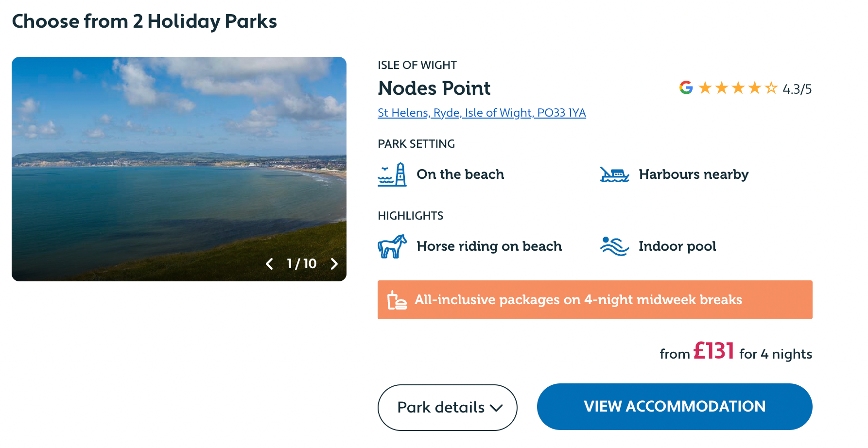Click the View Accommodation button
The image size is (868, 448).
click(674, 407)
